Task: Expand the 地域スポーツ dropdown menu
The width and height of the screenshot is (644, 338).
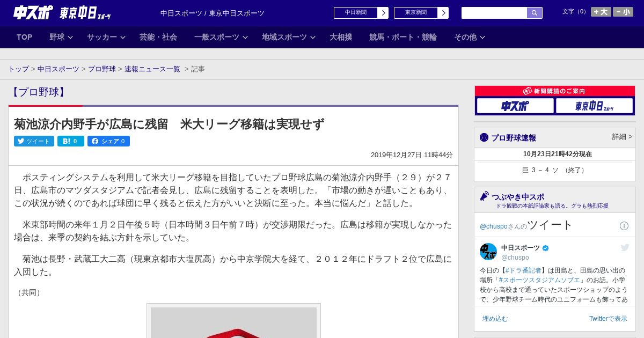Action: click(x=289, y=37)
